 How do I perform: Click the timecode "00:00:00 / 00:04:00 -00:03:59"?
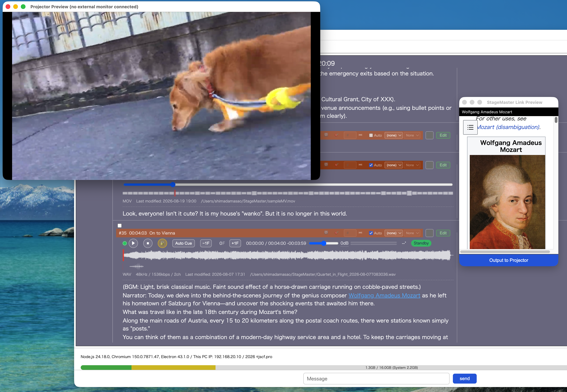276,243
